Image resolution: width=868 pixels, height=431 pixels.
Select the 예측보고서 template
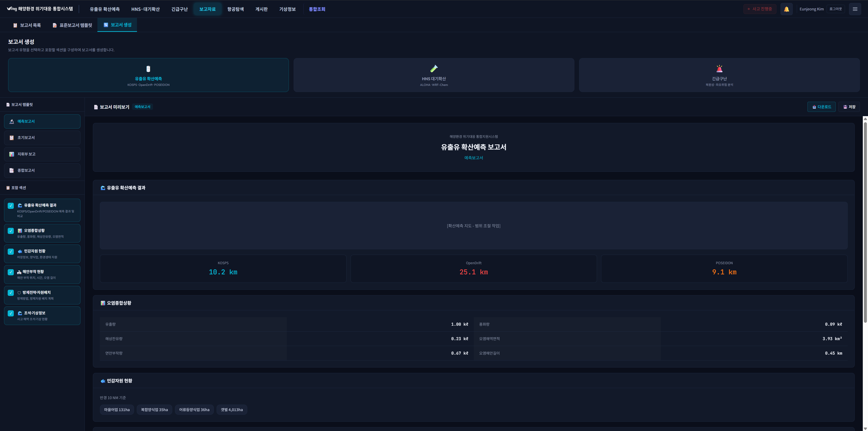[x=42, y=121]
